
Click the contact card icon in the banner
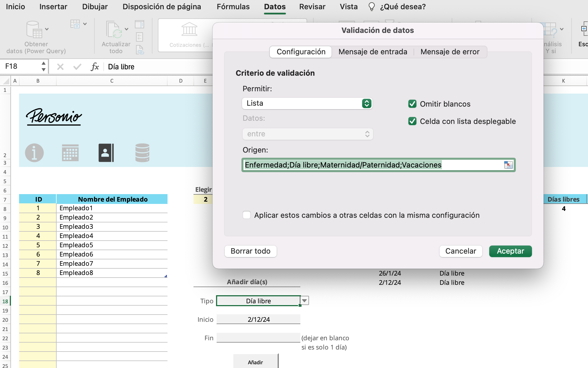(106, 153)
